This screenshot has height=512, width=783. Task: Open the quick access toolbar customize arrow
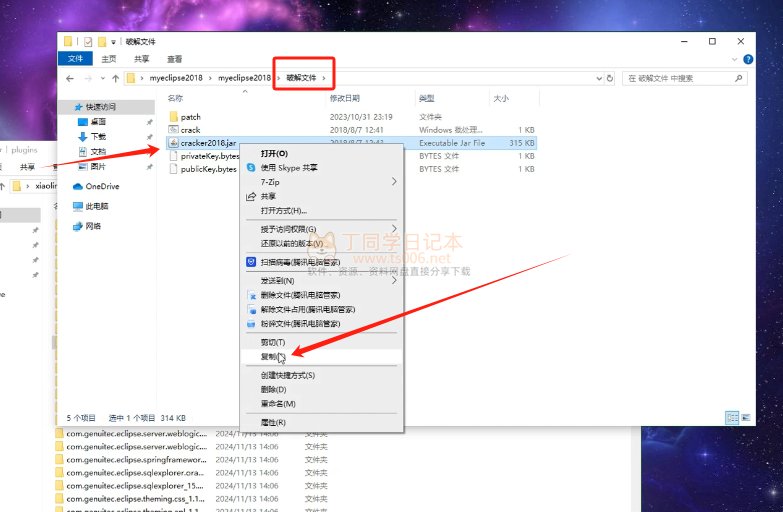click(x=114, y=42)
